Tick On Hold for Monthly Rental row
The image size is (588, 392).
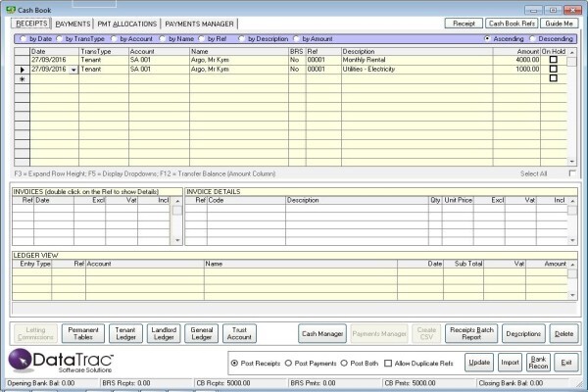[553, 59]
